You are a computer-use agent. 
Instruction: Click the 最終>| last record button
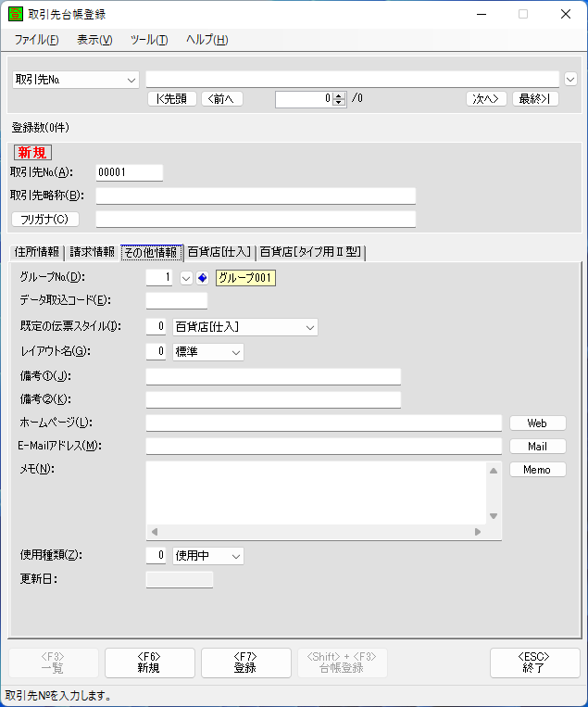click(x=535, y=99)
